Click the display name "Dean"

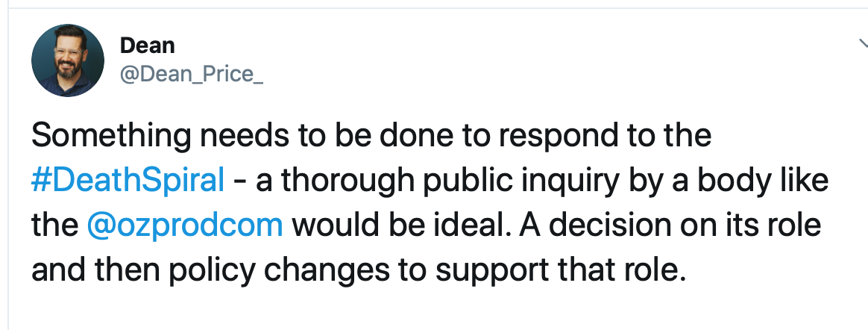tap(147, 46)
